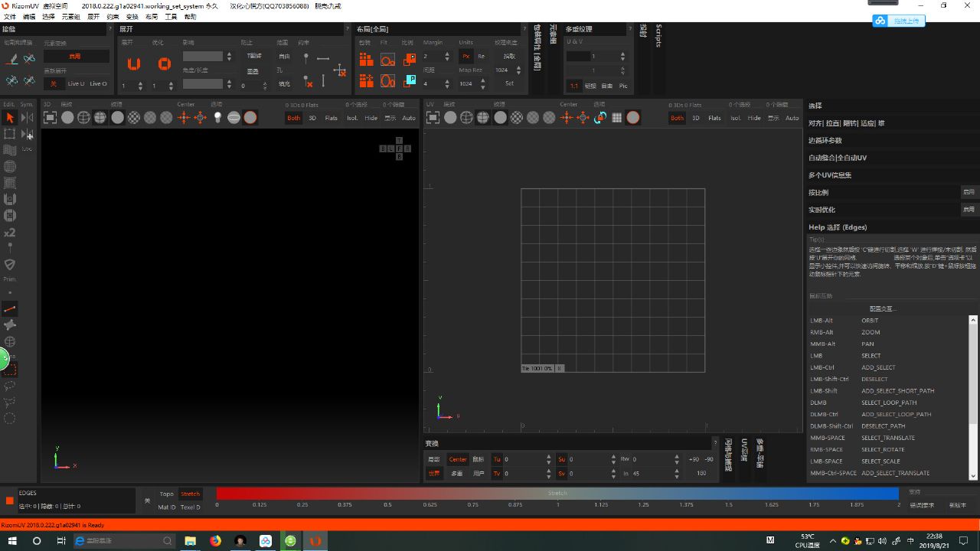Open the Scripts vertical tab
Viewport: 980px width, 551px height.
tap(659, 35)
